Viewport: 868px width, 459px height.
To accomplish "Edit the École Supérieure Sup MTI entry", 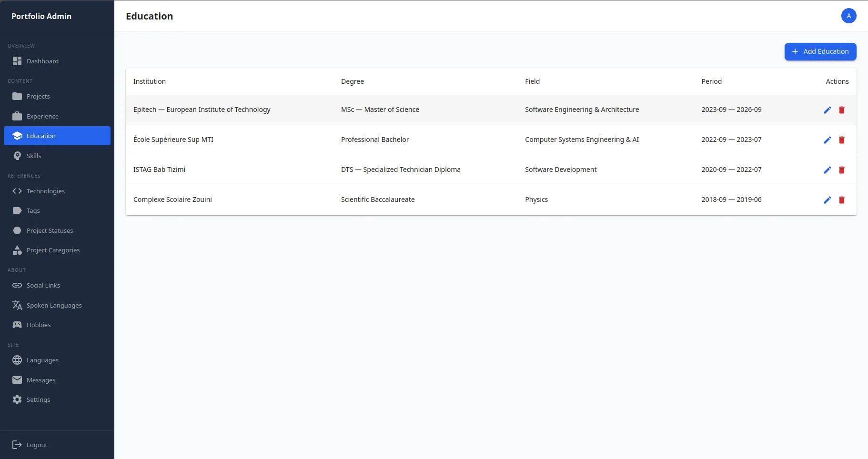I will click(x=828, y=140).
